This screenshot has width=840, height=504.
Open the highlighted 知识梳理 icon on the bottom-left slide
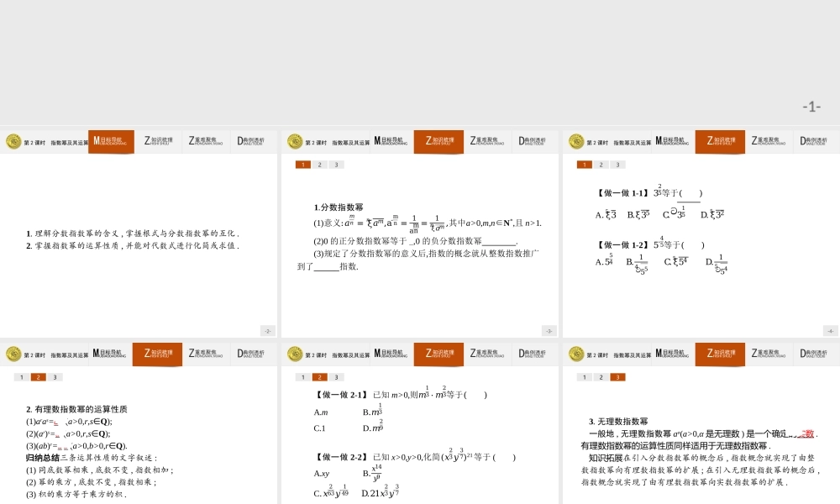(x=158, y=354)
